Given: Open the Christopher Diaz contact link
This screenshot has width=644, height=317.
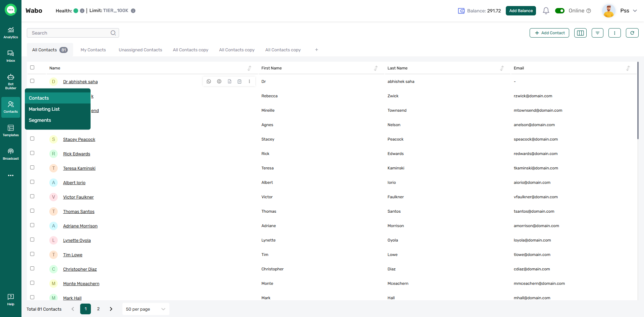Looking at the screenshot, I should pos(80,269).
